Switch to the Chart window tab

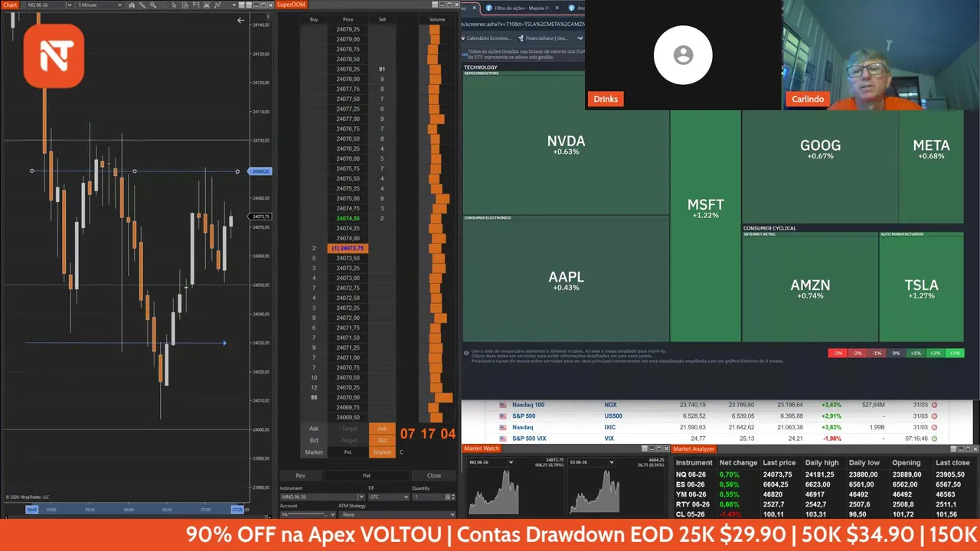pos(10,5)
